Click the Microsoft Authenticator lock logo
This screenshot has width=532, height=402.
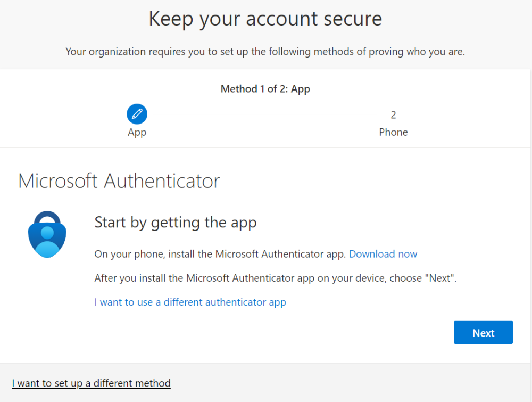(x=47, y=235)
